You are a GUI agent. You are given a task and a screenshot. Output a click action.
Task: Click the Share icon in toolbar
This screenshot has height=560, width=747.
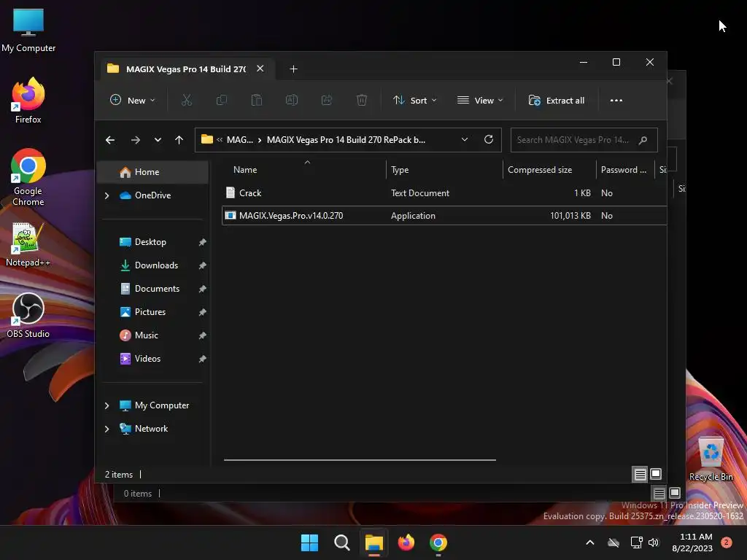[x=327, y=101]
